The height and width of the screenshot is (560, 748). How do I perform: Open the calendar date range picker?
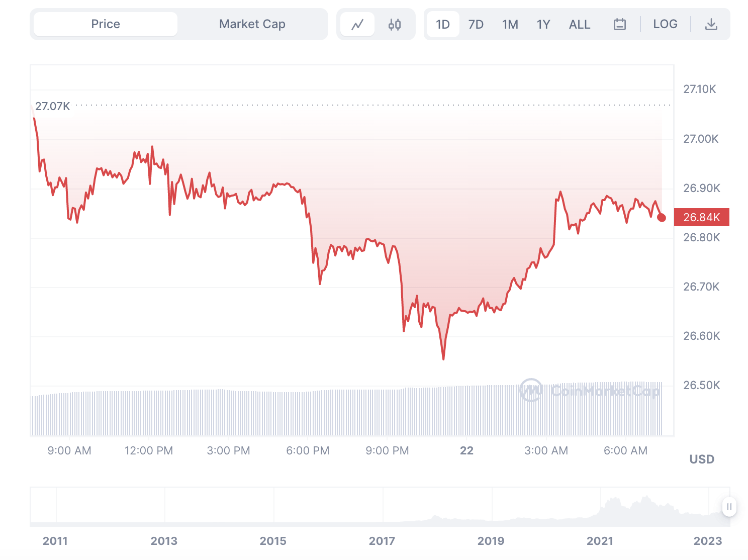tap(620, 24)
